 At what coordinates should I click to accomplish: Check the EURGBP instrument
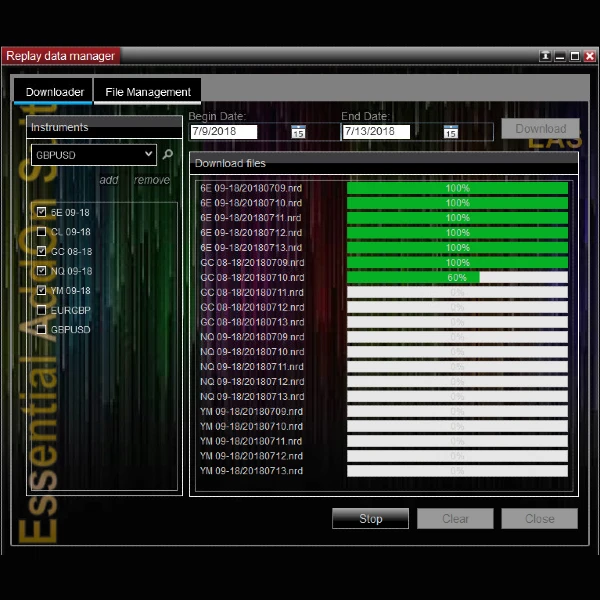coord(41,310)
